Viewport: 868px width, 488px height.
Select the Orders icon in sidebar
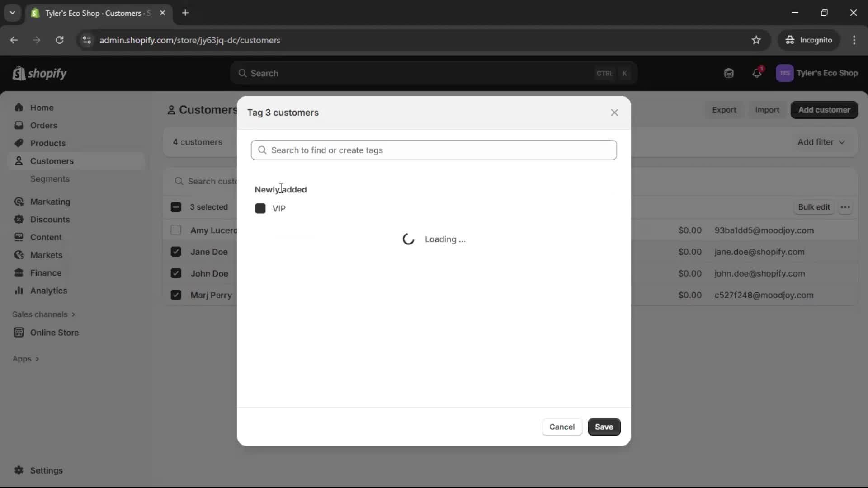(19, 125)
